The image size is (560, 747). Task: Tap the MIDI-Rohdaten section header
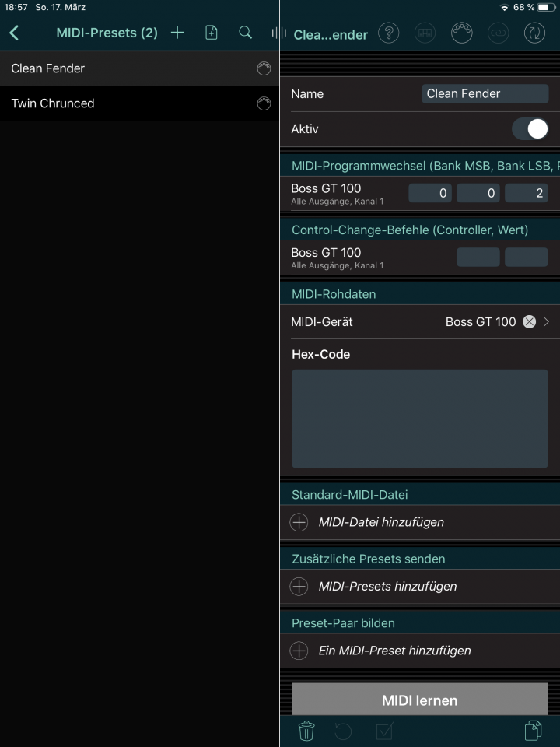(x=334, y=294)
